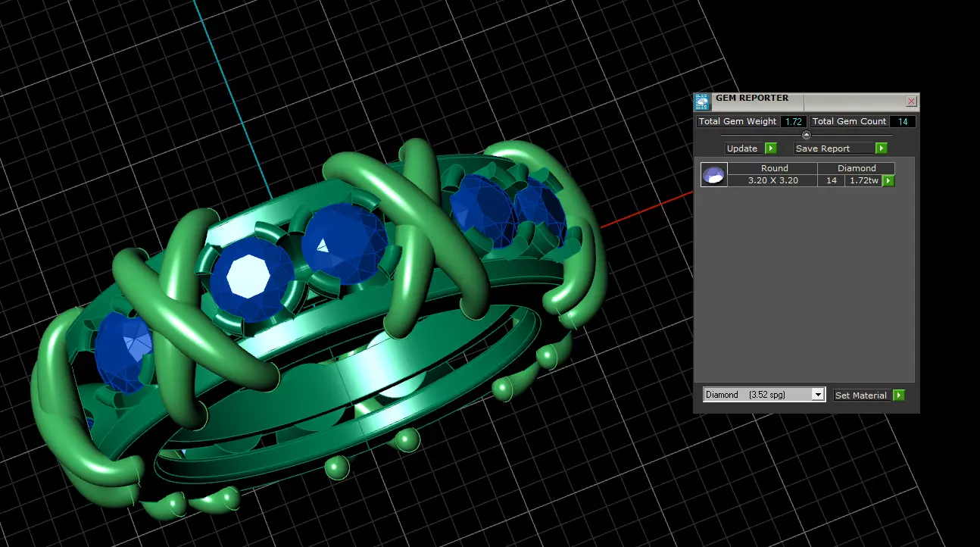This screenshot has width=980, height=547.
Task: Close the Gem Reporter panel
Action: [x=912, y=101]
